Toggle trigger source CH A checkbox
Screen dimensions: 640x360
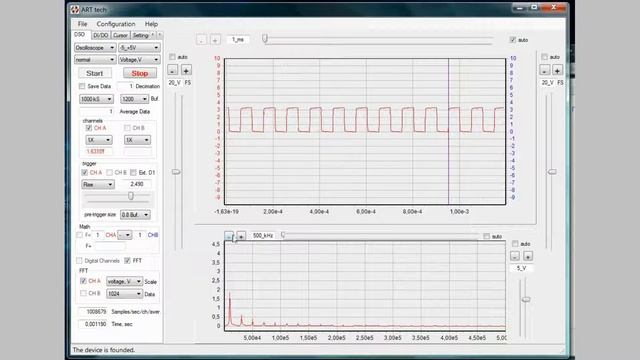pos(84,173)
